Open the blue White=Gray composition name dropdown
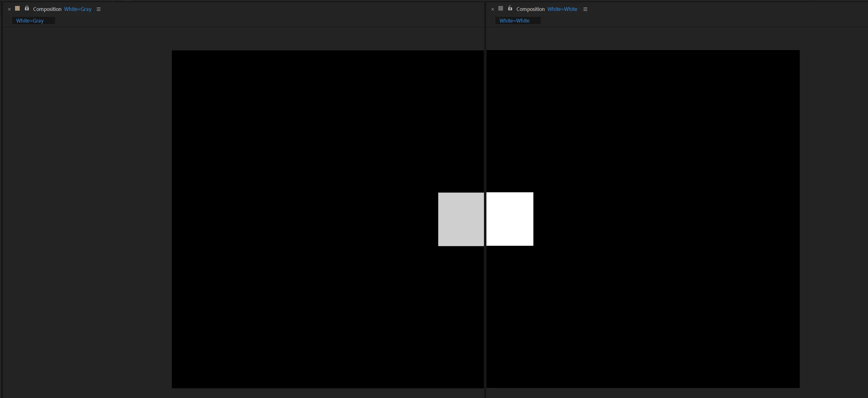The image size is (868, 398). point(78,9)
